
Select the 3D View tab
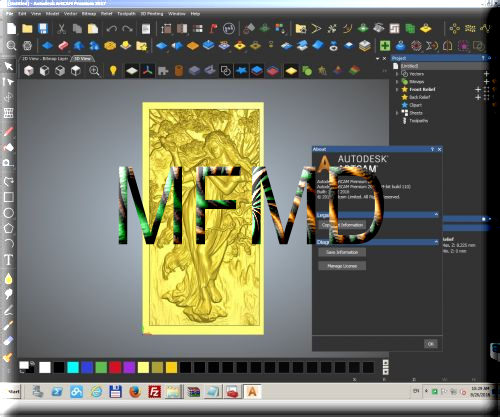tap(83, 59)
